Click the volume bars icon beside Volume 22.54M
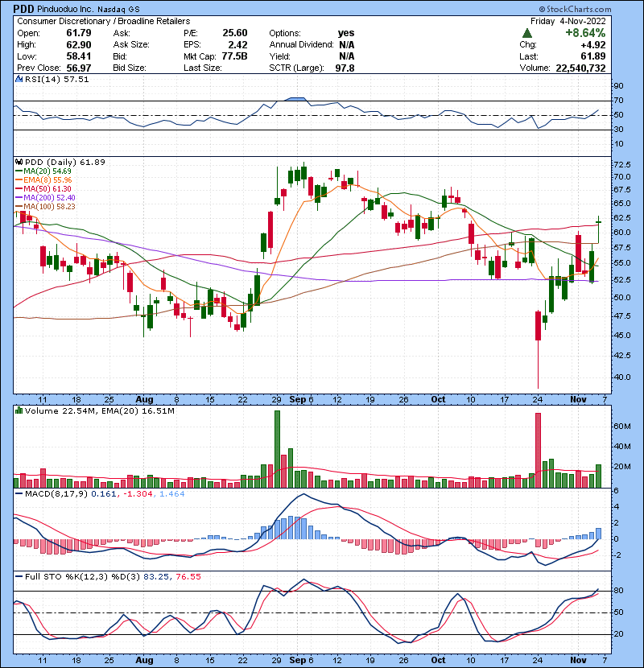Viewport: 644px width, 668px height. click(x=19, y=410)
